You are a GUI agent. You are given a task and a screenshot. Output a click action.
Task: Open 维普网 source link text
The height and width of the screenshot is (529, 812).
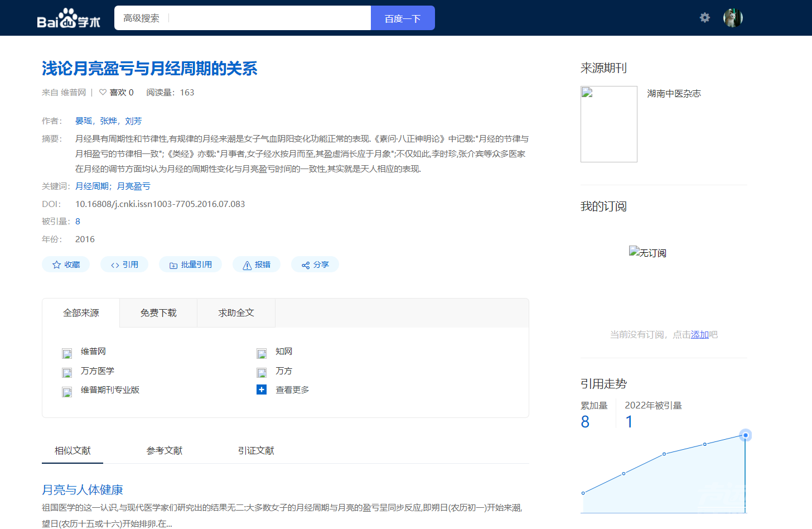click(x=93, y=352)
